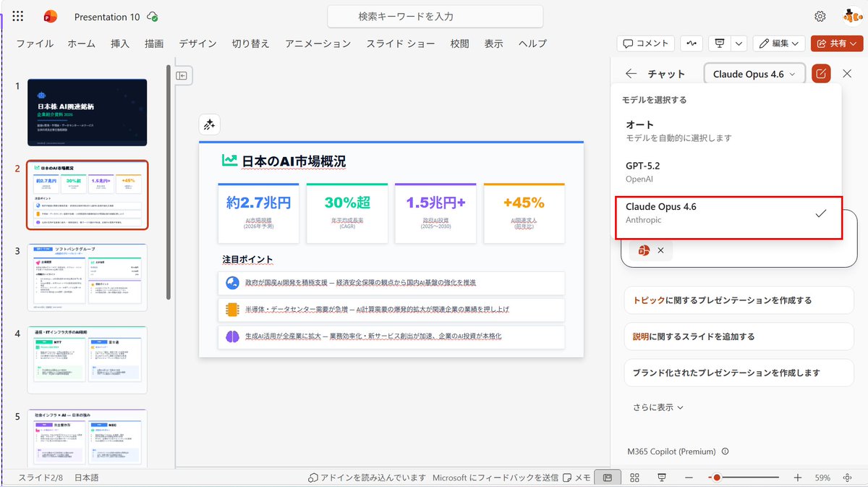Open the 校閲 tab
The image size is (868, 487).
click(460, 43)
